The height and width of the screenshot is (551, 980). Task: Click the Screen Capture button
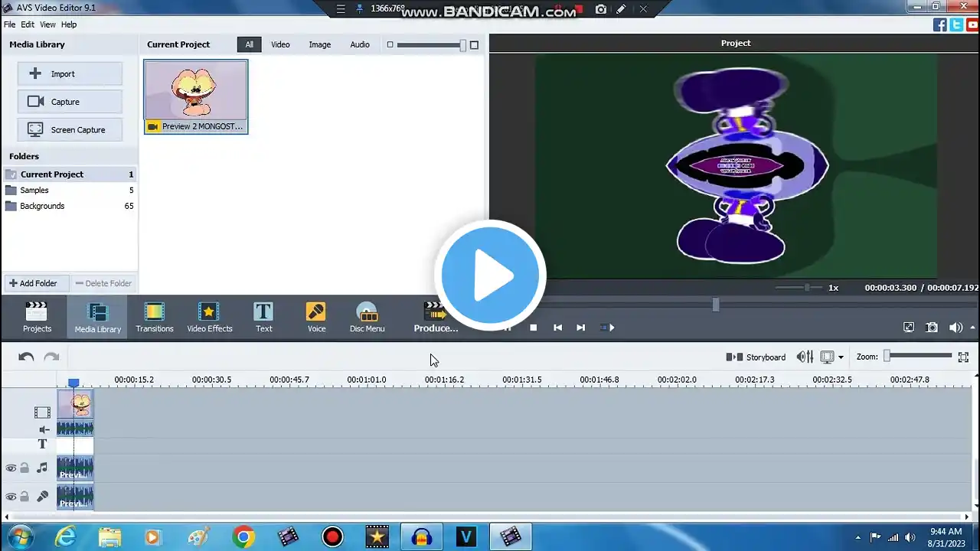tap(70, 130)
